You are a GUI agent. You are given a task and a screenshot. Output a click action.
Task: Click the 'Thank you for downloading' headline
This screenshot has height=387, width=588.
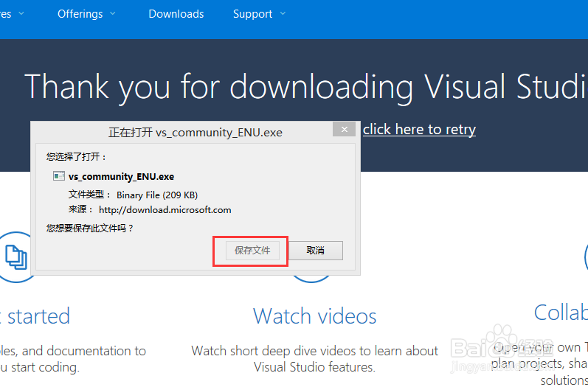click(306, 87)
